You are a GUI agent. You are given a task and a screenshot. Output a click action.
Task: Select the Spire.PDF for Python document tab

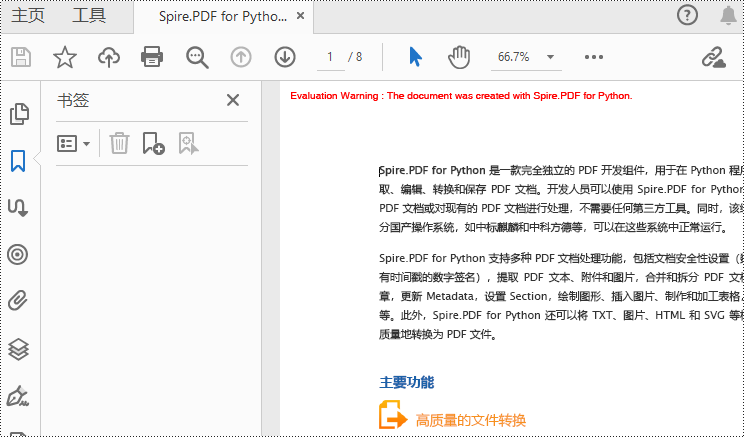pyautogui.click(x=223, y=16)
